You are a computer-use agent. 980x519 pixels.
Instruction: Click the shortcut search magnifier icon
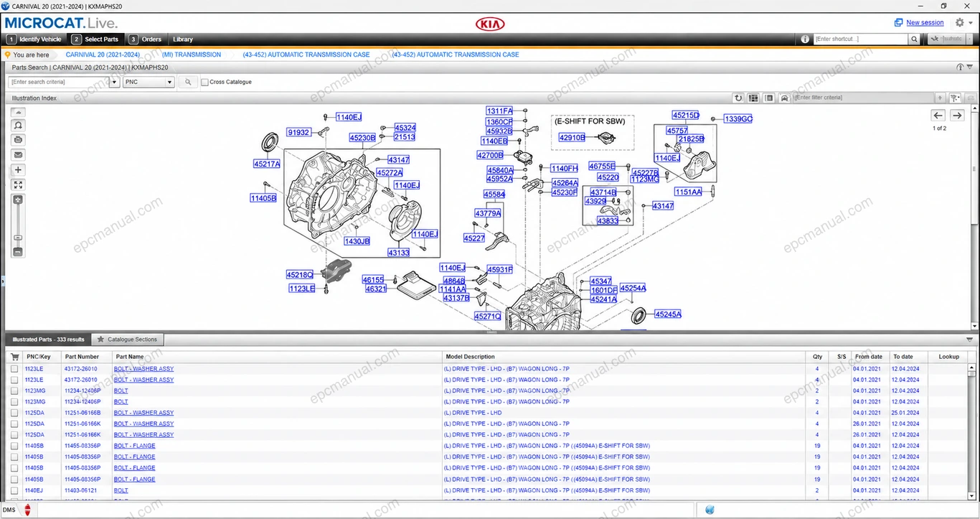point(914,39)
